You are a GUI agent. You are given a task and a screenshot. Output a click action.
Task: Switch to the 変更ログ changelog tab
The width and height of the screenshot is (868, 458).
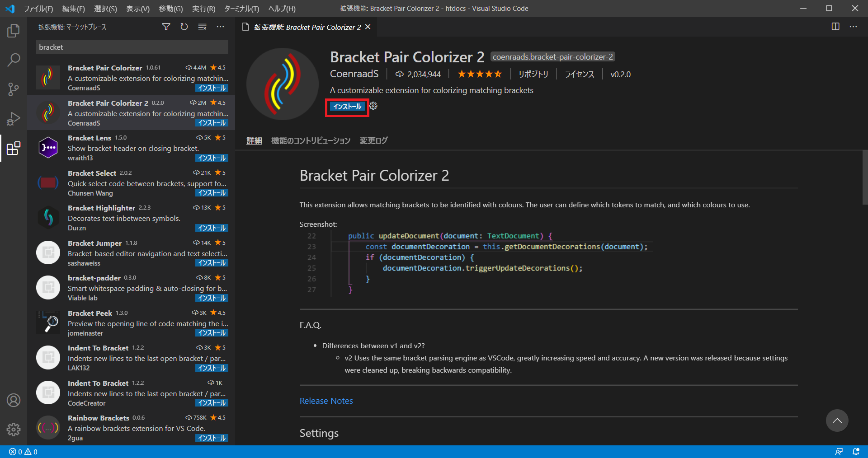coord(373,140)
